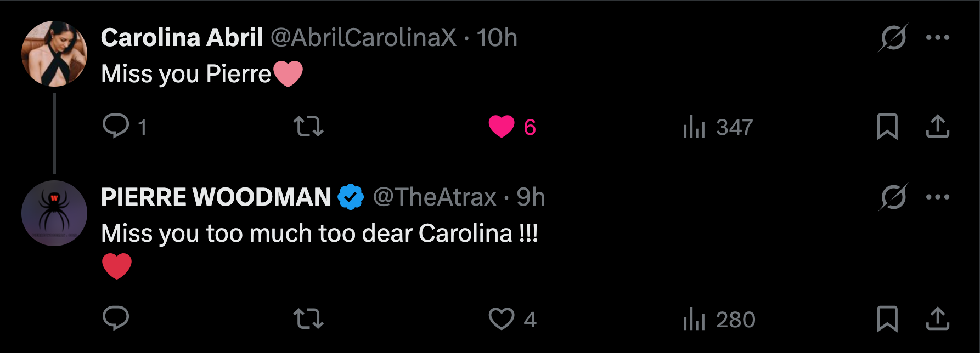Open more options menu on Pierre's reply

(x=937, y=197)
